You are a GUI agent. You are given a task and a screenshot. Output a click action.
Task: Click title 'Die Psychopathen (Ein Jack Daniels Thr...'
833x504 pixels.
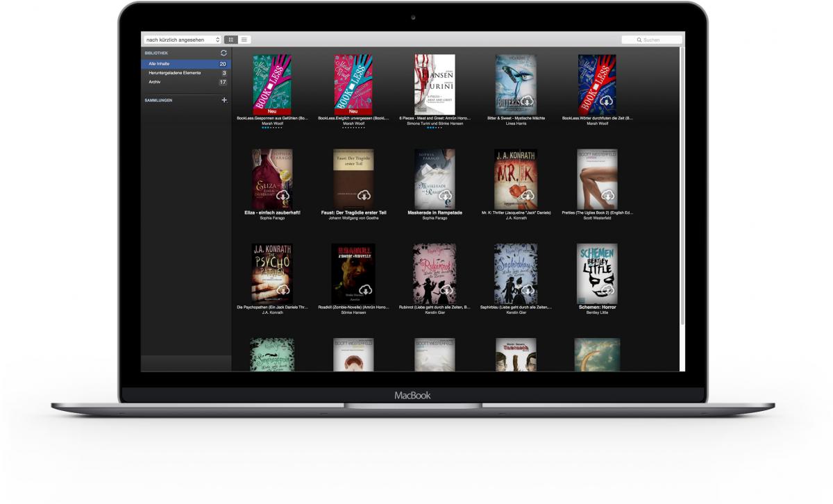pos(272,308)
